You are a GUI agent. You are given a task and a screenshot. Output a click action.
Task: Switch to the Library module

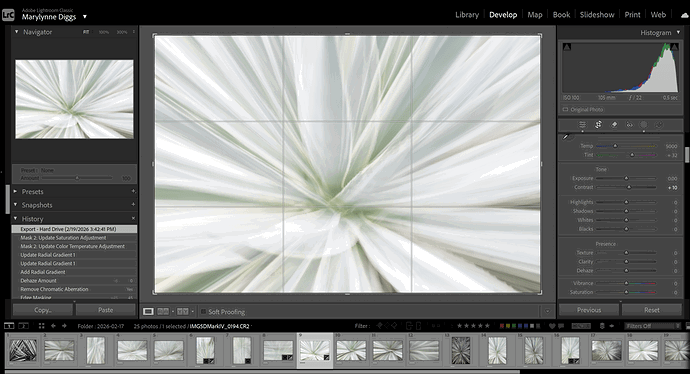tap(467, 15)
